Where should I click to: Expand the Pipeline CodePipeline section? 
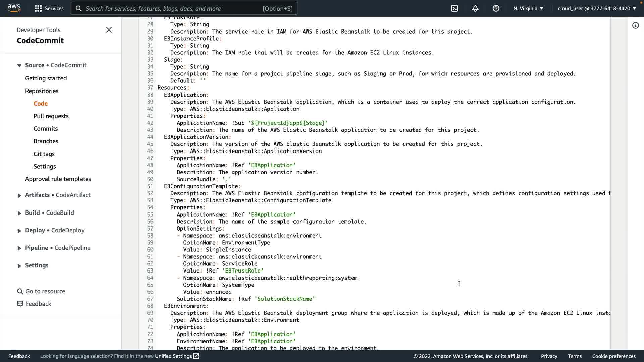[19, 248]
